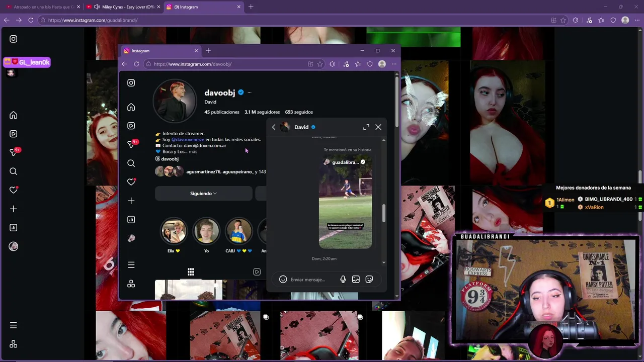The height and width of the screenshot is (362, 644).
Task: Open shield icon in davoobj browser toolbar
Action: pyautogui.click(x=370, y=64)
